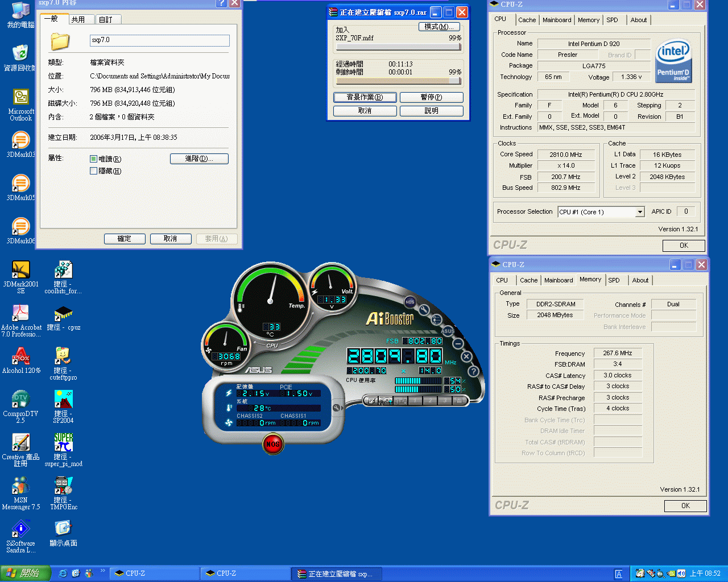Click 確定 button in folder properties

coord(125,239)
